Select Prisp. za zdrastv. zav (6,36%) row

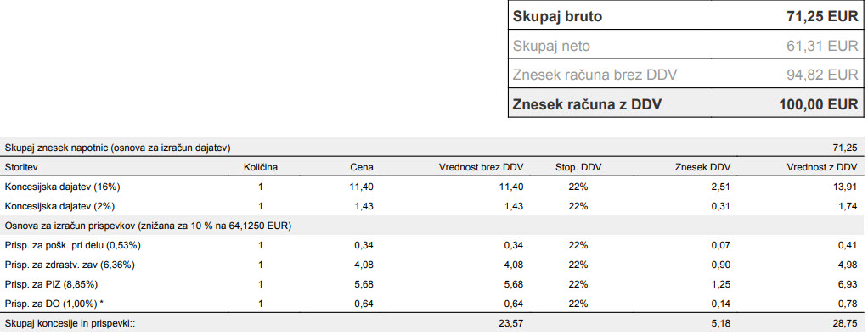click(x=431, y=265)
